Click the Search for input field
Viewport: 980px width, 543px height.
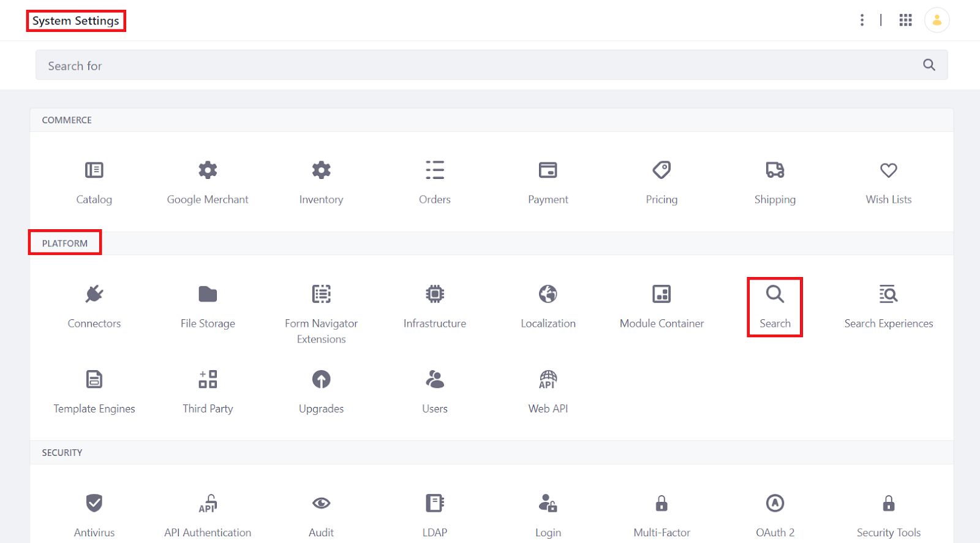pyautogui.click(x=478, y=65)
